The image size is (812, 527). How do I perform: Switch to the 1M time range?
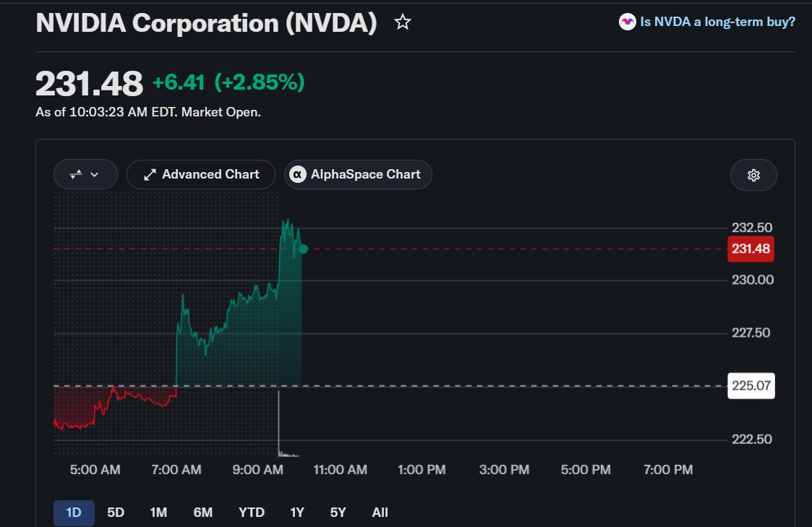point(158,513)
